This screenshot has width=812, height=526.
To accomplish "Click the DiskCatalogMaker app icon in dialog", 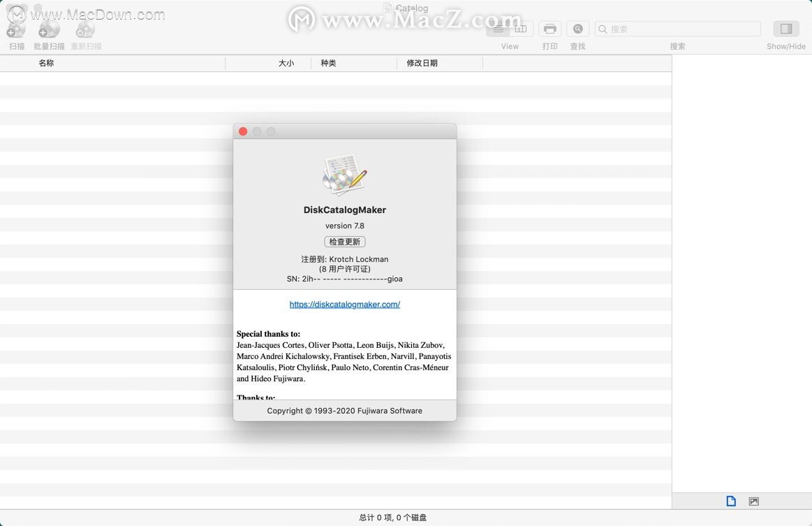I will [x=345, y=175].
